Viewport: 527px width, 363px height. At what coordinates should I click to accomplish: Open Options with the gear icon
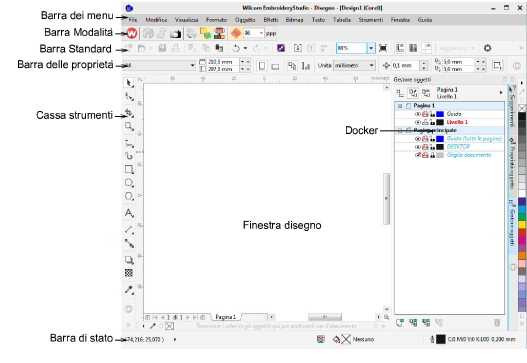click(487, 48)
